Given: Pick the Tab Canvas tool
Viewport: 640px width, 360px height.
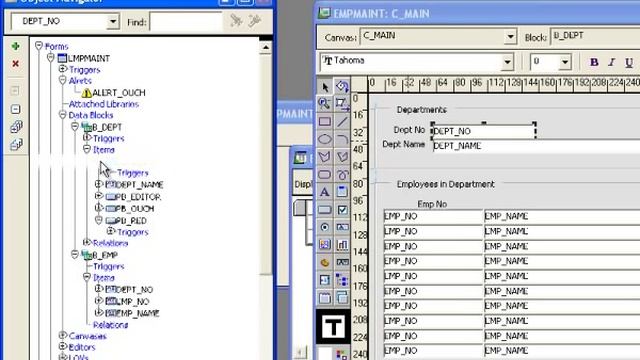Looking at the screenshot, I should 325,298.
